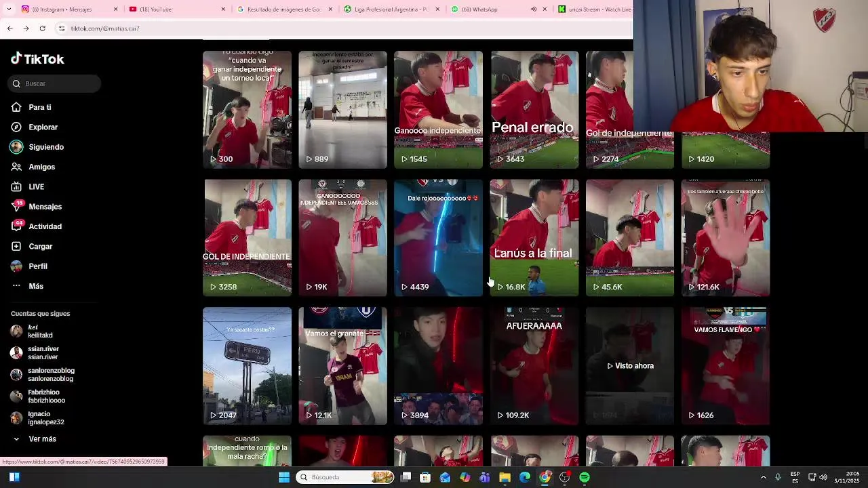Screen dimensions: 868x488
Task: Open Microsoft Store from the taskbar
Action: point(425,477)
